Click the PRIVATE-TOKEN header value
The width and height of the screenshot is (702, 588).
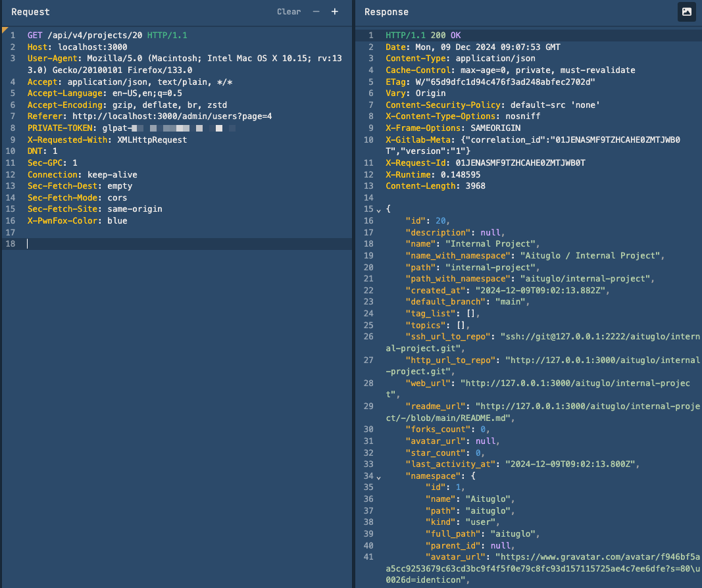pyautogui.click(x=164, y=128)
